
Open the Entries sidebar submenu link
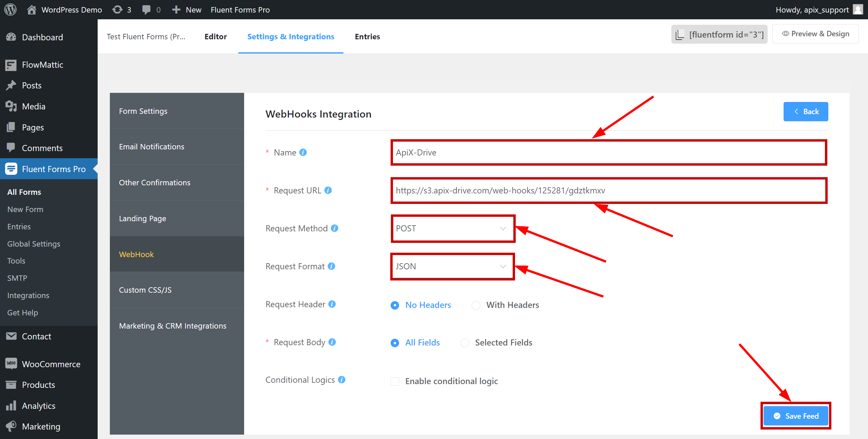(x=19, y=227)
